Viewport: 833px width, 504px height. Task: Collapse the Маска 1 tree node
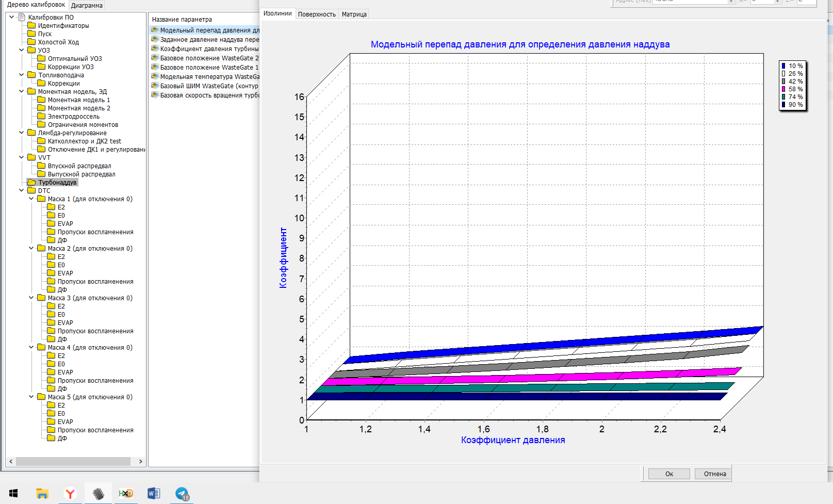pos(31,199)
